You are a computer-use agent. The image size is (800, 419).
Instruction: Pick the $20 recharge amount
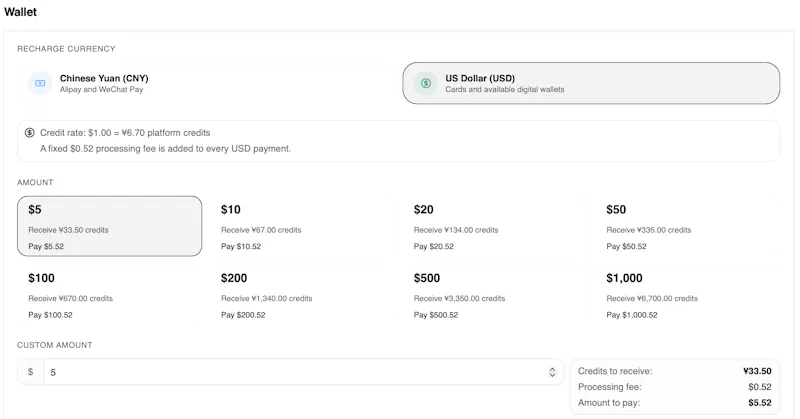[x=495, y=226]
